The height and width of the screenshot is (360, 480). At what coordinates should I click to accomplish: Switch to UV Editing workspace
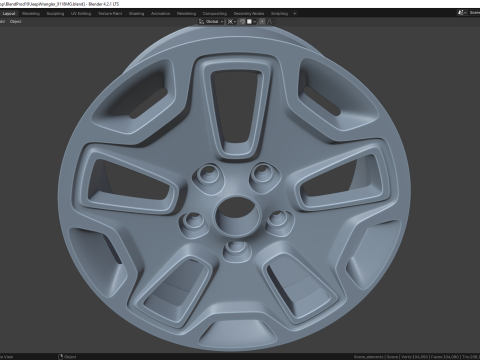click(81, 14)
